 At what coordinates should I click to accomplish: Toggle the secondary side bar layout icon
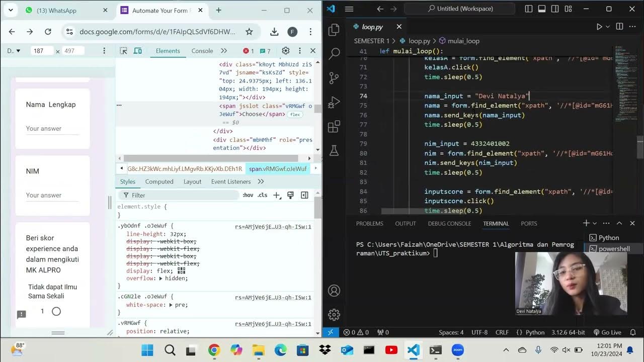click(555, 9)
